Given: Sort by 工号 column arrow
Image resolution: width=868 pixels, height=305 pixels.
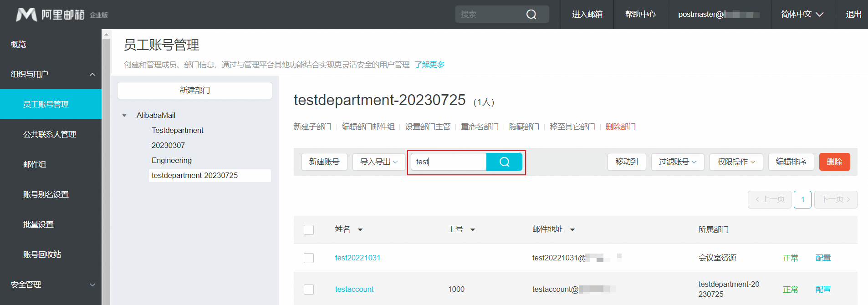Looking at the screenshot, I should coord(473,230).
